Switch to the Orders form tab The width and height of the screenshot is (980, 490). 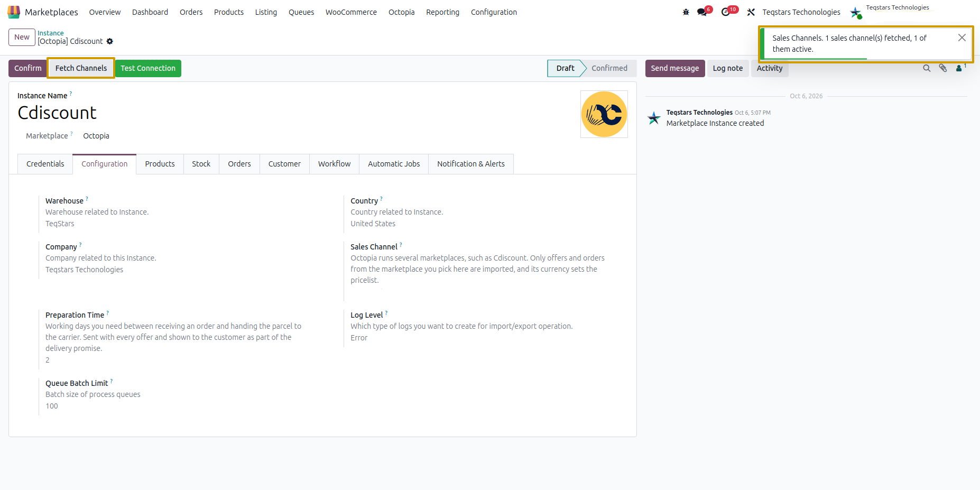pos(239,164)
